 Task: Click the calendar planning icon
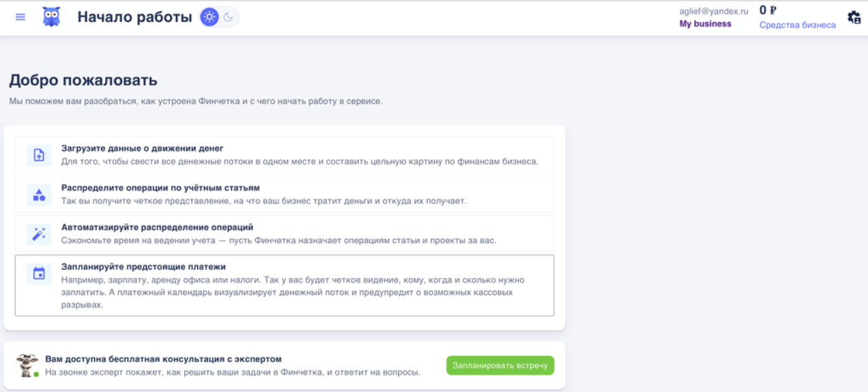(39, 274)
